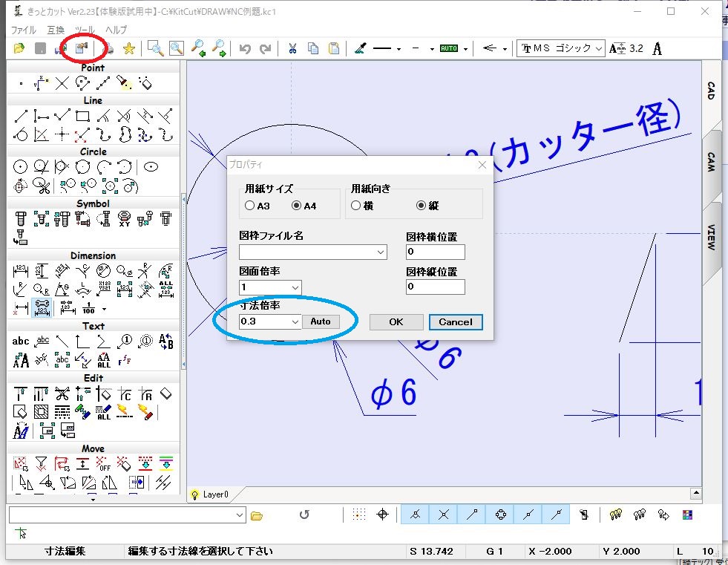Image resolution: width=728 pixels, height=565 pixels.
Task: Open file via folder icon in top toolbar
Action: (x=19, y=48)
